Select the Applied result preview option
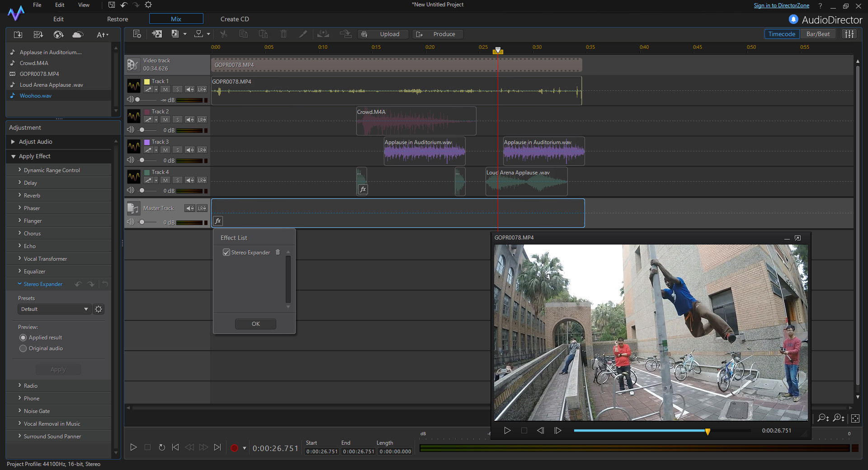 pyautogui.click(x=23, y=338)
